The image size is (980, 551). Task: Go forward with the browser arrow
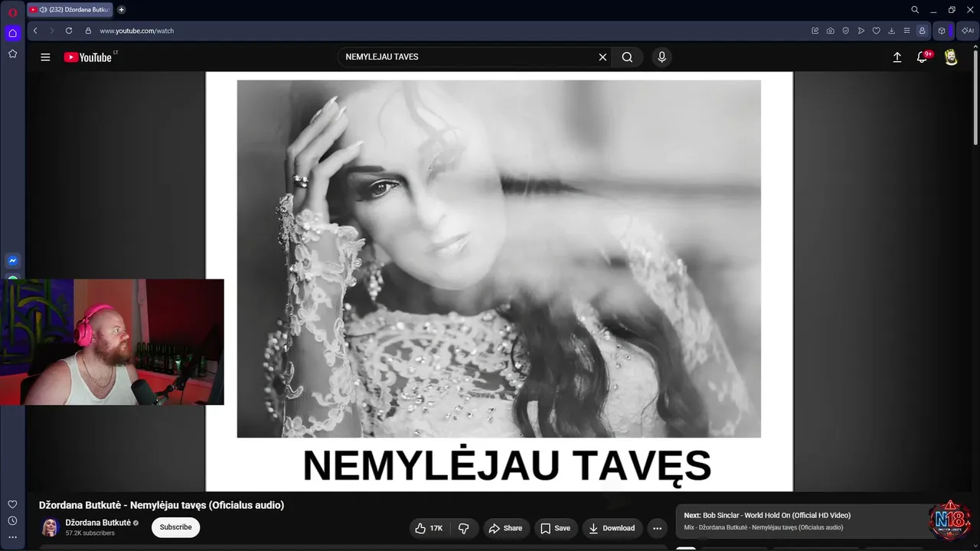click(52, 31)
